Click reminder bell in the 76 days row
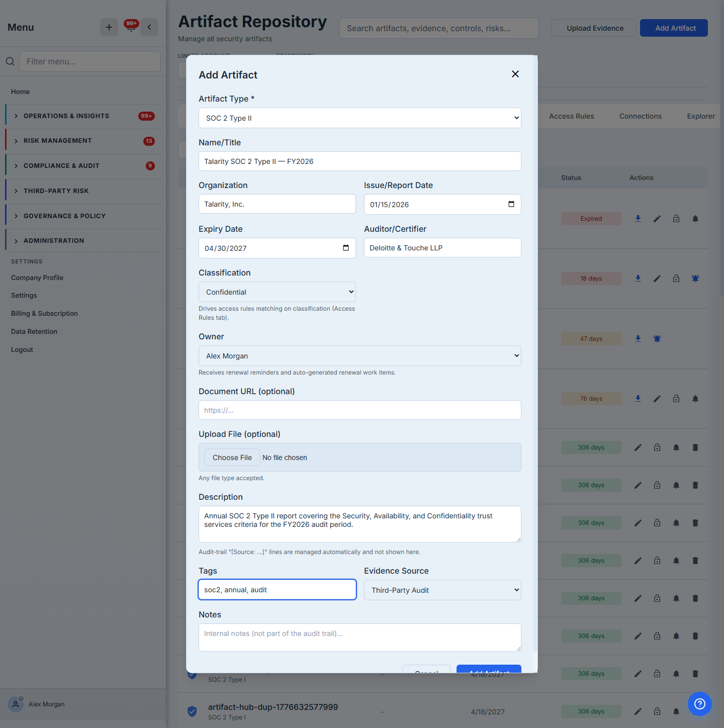The image size is (724, 728). [x=695, y=399]
